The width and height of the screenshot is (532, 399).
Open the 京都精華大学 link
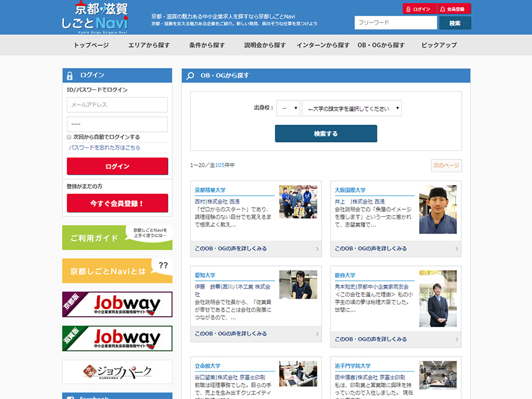(210, 190)
